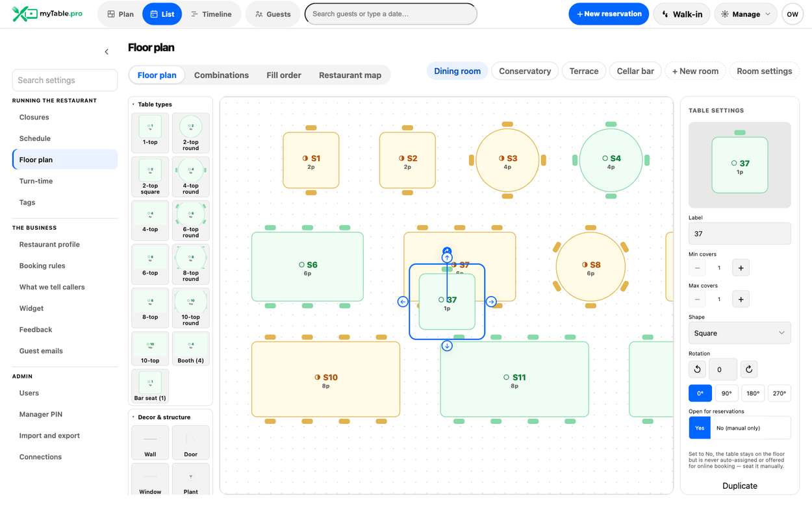Viewport: 812px width, 507px height.
Task: Click the left resize arrow of table 37
Action: 403,302
